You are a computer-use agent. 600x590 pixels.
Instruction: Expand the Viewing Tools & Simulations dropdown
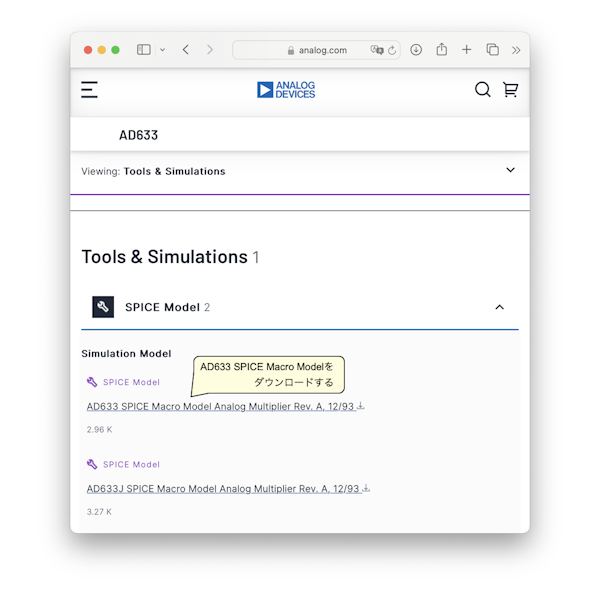click(510, 171)
